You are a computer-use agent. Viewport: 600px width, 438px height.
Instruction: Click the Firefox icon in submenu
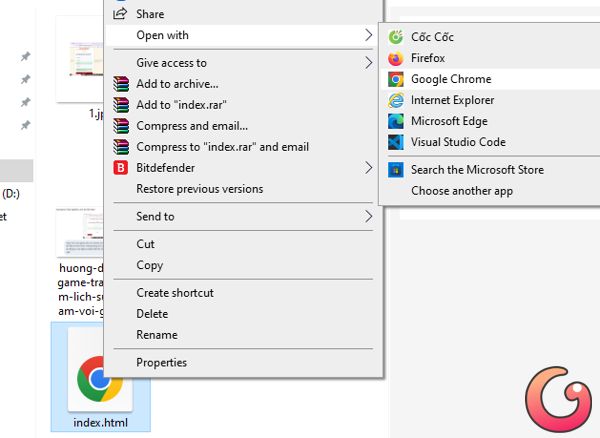pos(395,58)
